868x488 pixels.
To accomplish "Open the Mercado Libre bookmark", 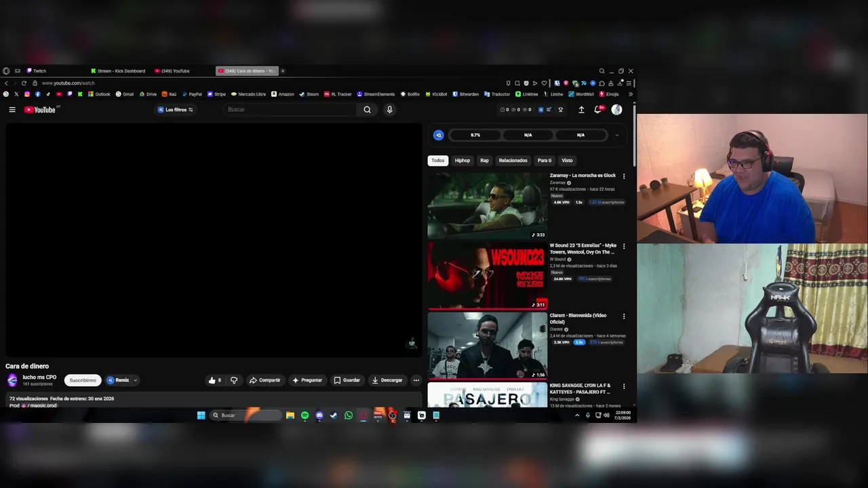I will click(248, 94).
